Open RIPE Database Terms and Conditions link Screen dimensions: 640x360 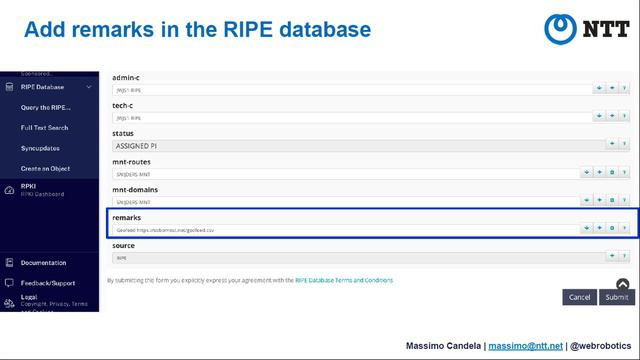tap(344, 280)
